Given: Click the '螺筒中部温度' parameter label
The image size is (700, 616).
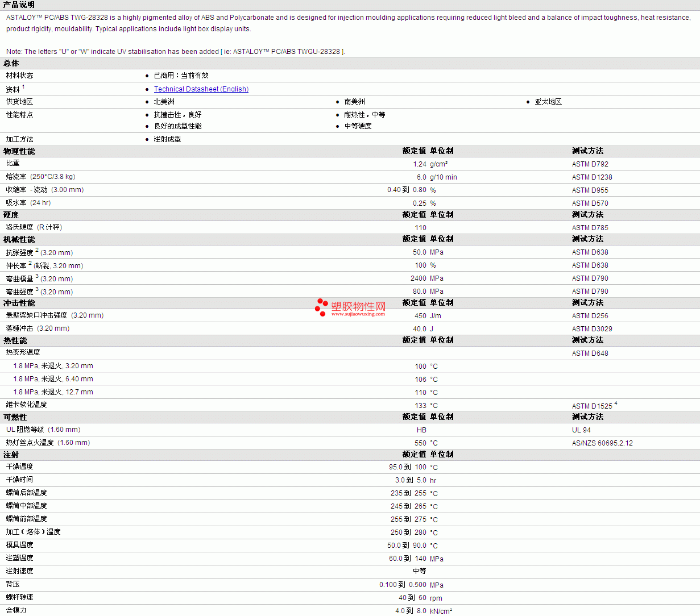Looking at the screenshot, I should [x=27, y=506].
